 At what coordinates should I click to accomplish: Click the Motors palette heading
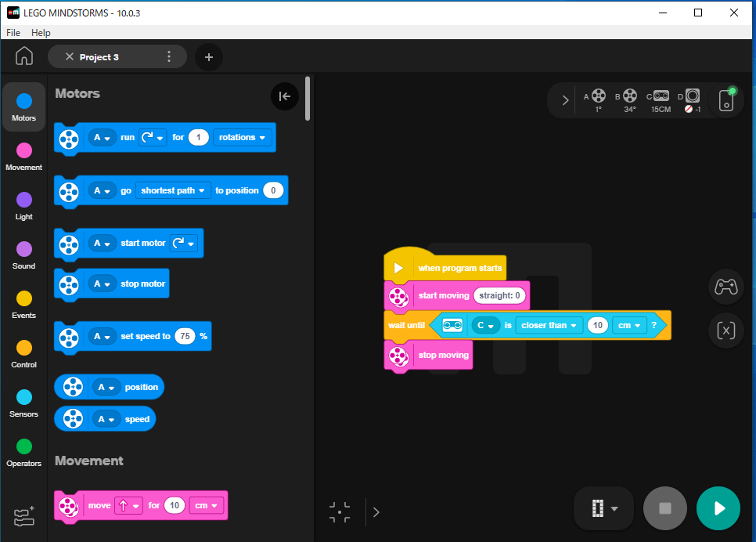(x=77, y=94)
